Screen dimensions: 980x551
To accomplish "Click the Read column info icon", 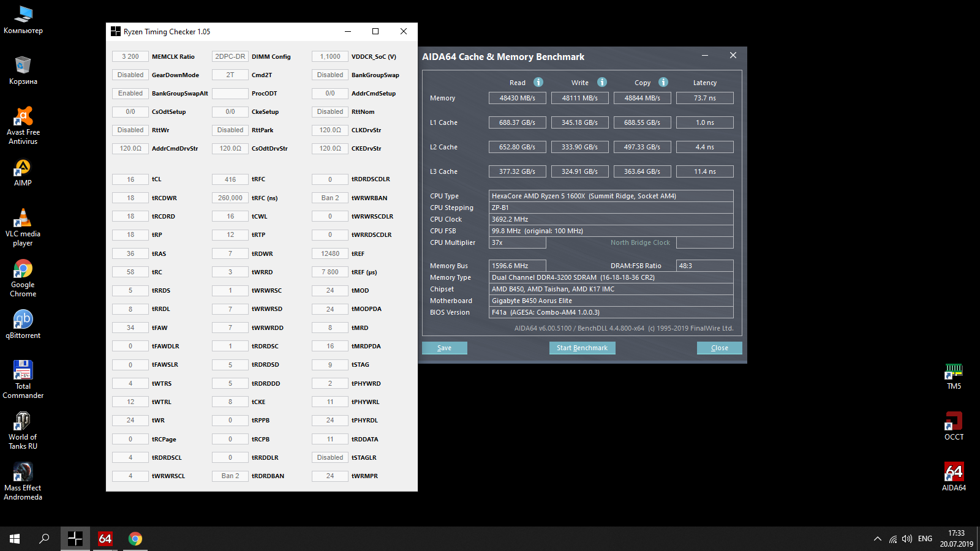I will [x=538, y=82].
